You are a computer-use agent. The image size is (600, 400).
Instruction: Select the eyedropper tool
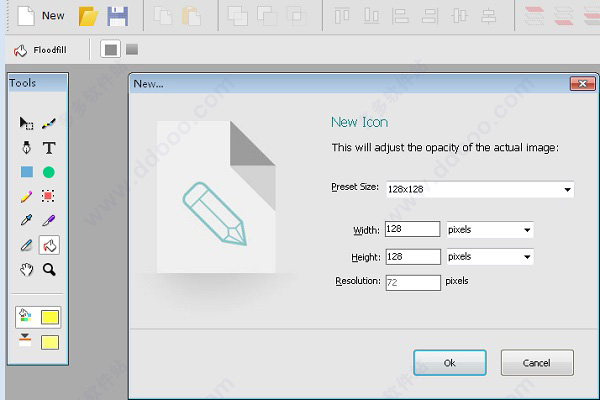(26, 220)
